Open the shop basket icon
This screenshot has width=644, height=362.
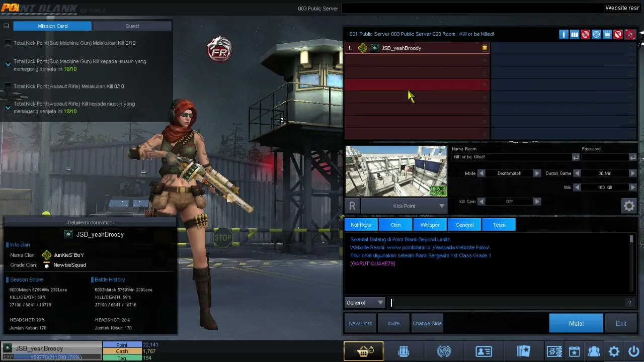coord(364,351)
